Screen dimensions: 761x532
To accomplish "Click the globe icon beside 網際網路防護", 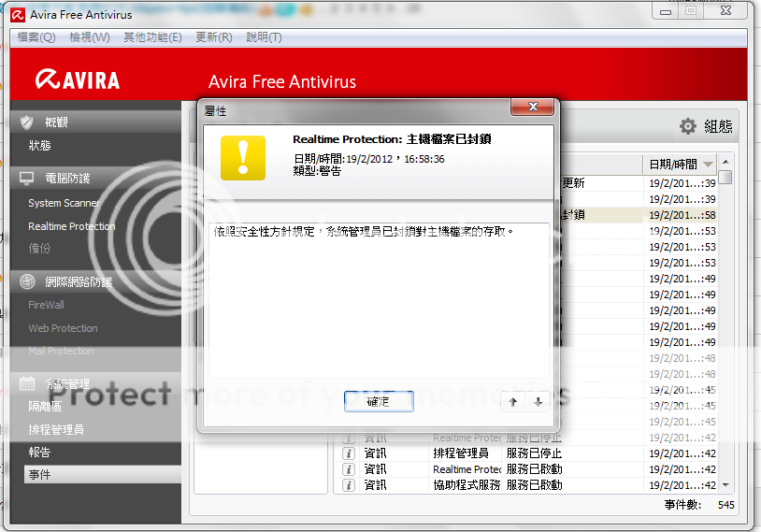I will [27, 281].
